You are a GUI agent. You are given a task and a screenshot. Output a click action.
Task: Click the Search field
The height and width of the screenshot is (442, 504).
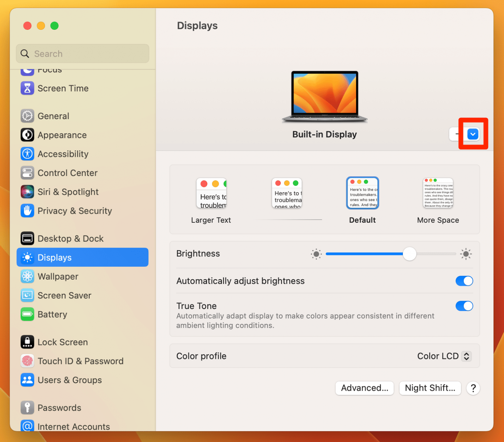pyautogui.click(x=82, y=53)
